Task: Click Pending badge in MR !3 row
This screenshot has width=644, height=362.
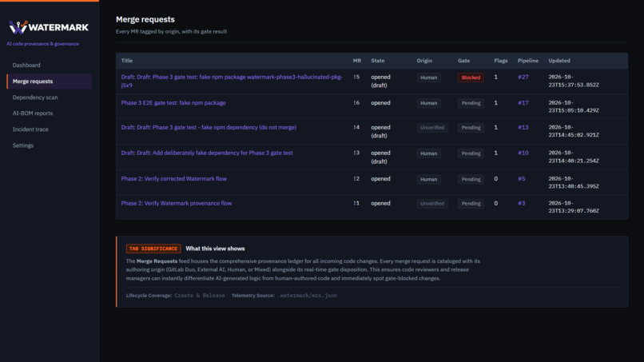Action: coord(471,153)
